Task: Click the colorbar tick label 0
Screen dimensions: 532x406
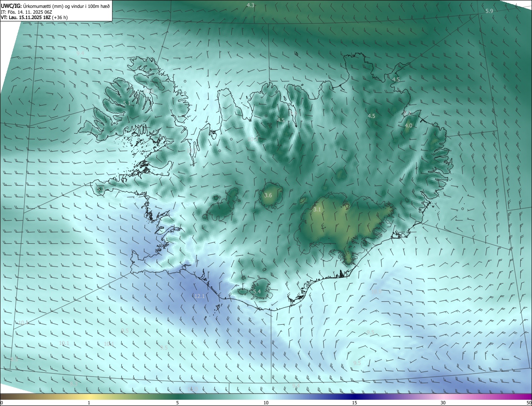Action: click(2, 403)
